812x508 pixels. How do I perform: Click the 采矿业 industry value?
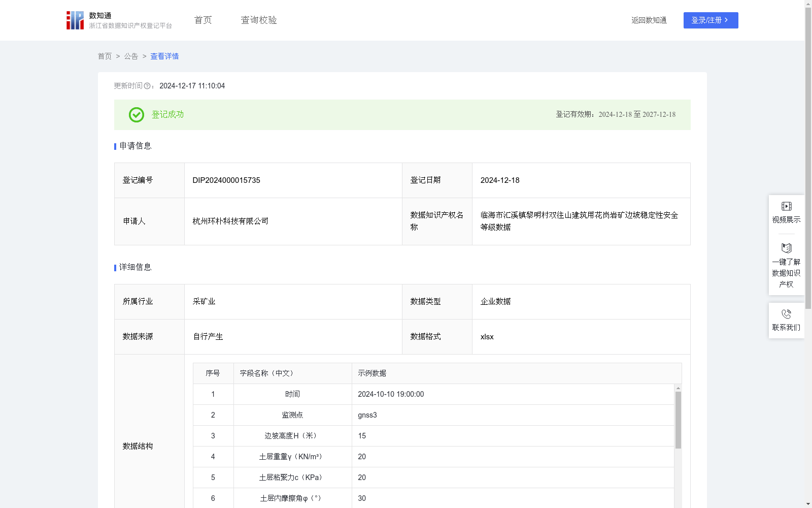click(x=204, y=302)
